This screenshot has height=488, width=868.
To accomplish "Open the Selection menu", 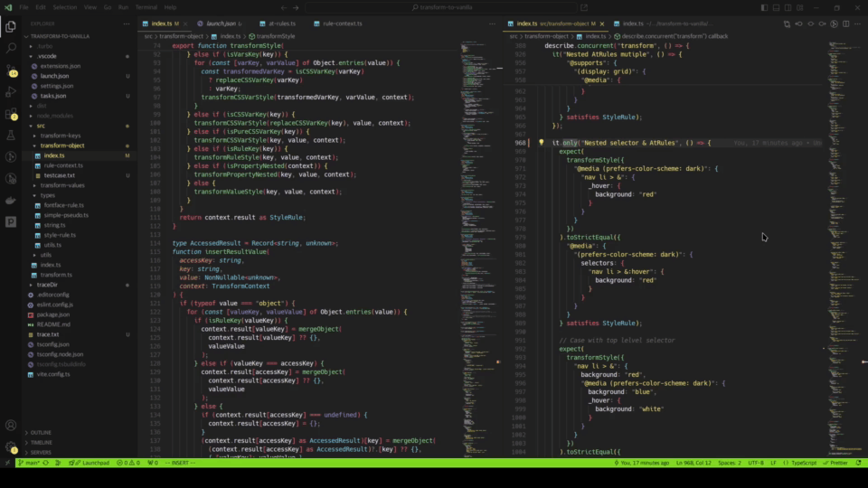I will pyautogui.click(x=65, y=8).
